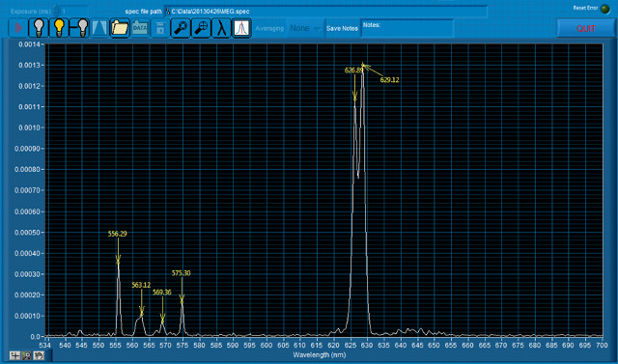
Task: Click the bulb with shutter line icon
Action: 79,28
